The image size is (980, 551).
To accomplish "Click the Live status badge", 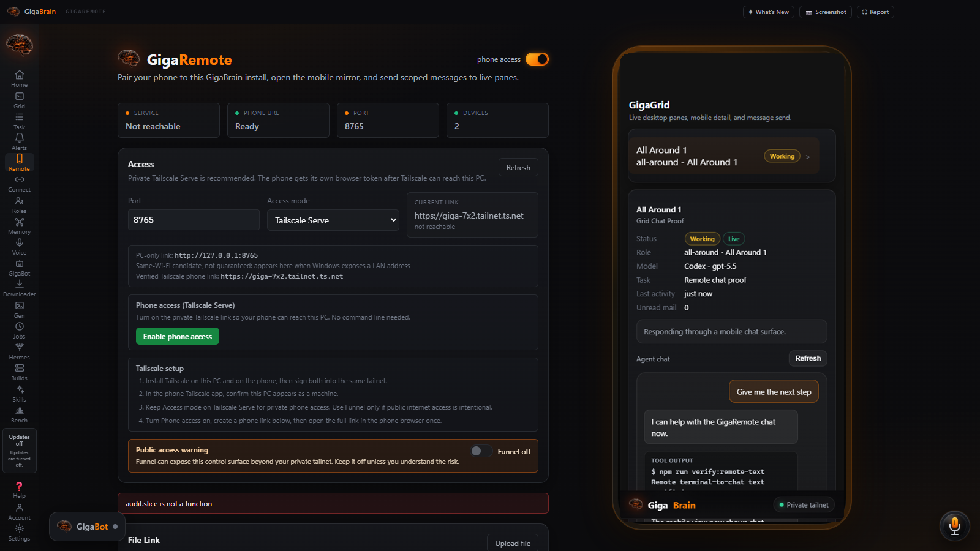I will click(734, 239).
